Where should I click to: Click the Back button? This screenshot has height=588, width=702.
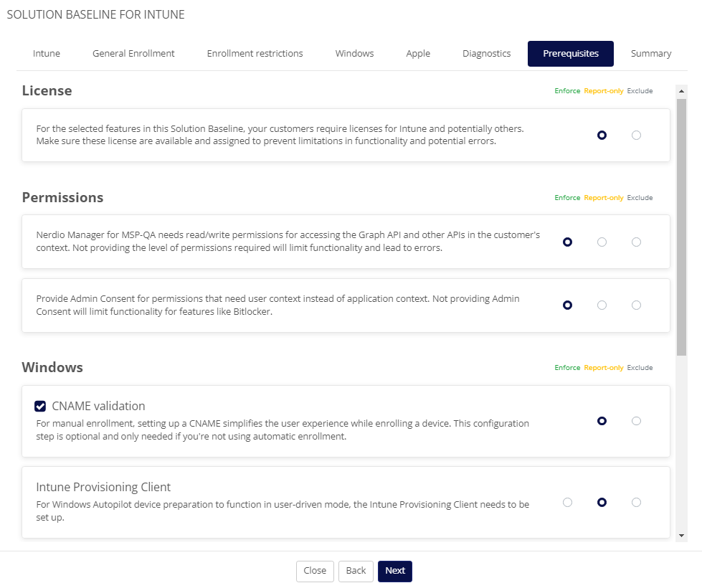click(356, 571)
